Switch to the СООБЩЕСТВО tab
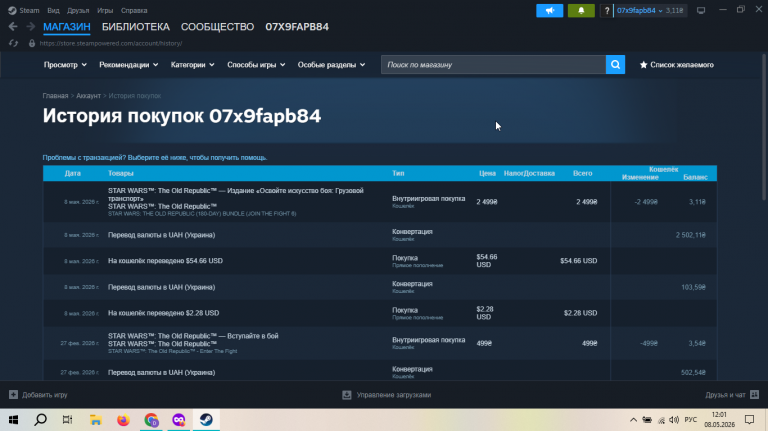 click(x=217, y=27)
